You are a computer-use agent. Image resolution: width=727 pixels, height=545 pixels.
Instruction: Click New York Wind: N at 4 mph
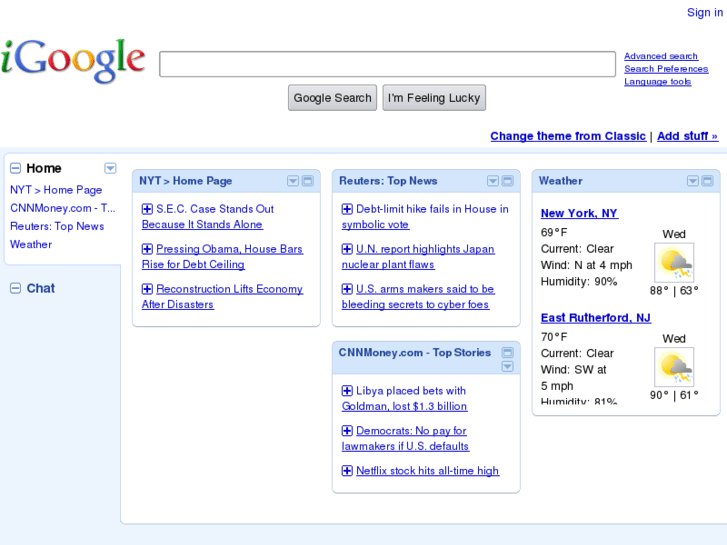click(x=587, y=265)
